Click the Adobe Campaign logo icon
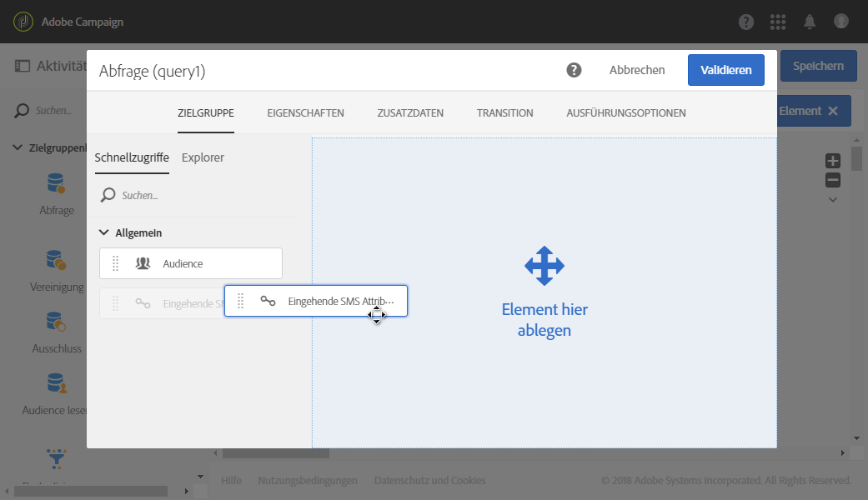The image size is (868, 500). (23, 22)
